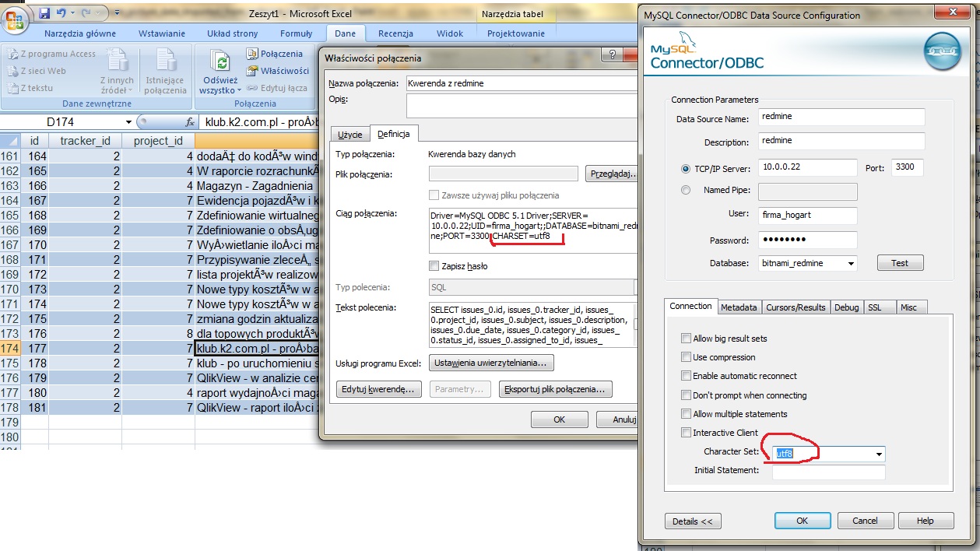Switch to the Narzędzia główne ribbon tab
The image size is (980, 551).
pyautogui.click(x=80, y=33)
